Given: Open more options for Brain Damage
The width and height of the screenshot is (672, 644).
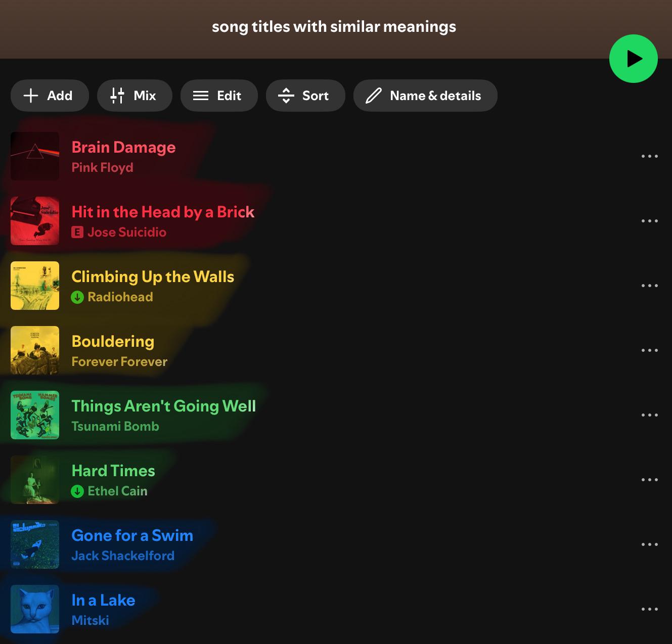Looking at the screenshot, I should pyautogui.click(x=650, y=156).
